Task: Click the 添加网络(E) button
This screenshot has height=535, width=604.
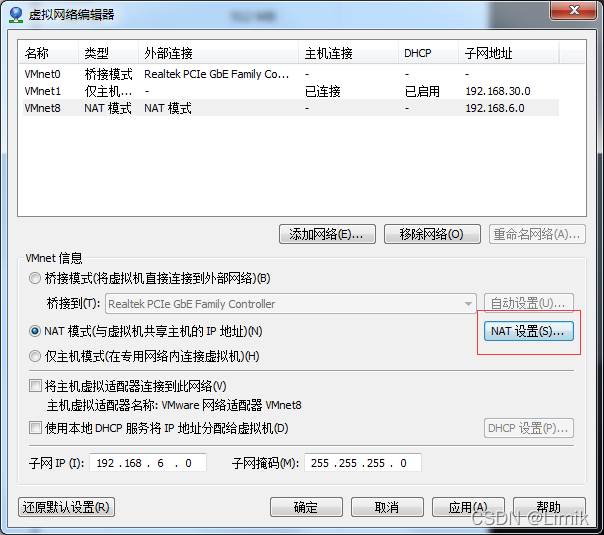Action: tap(327, 234)
